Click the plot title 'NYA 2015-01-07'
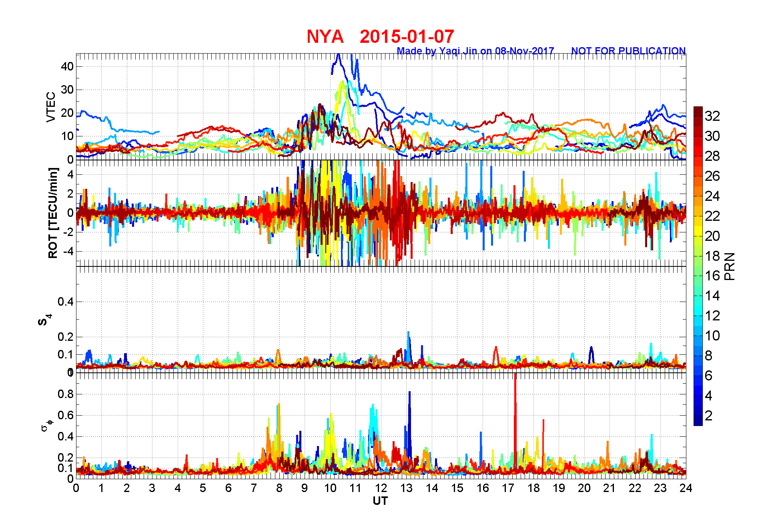Image resolution: width=762 pixels, height=532 pixels. 380,36
